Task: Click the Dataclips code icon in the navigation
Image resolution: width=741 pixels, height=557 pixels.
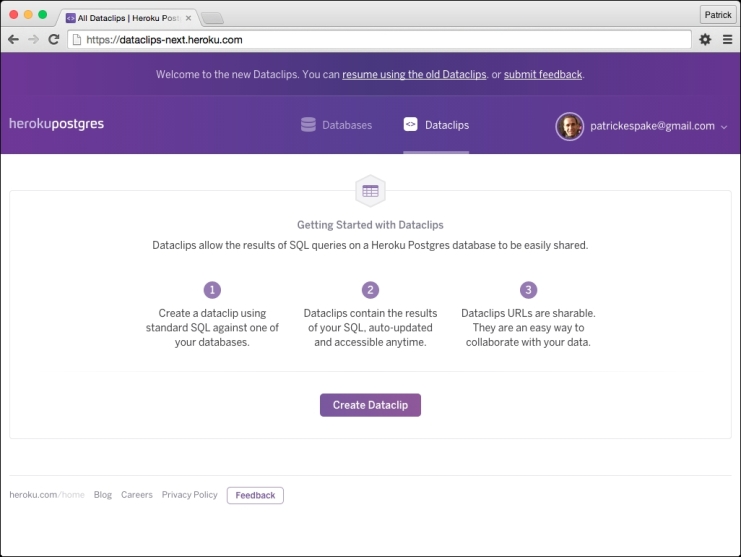Action: click(410, 124)
